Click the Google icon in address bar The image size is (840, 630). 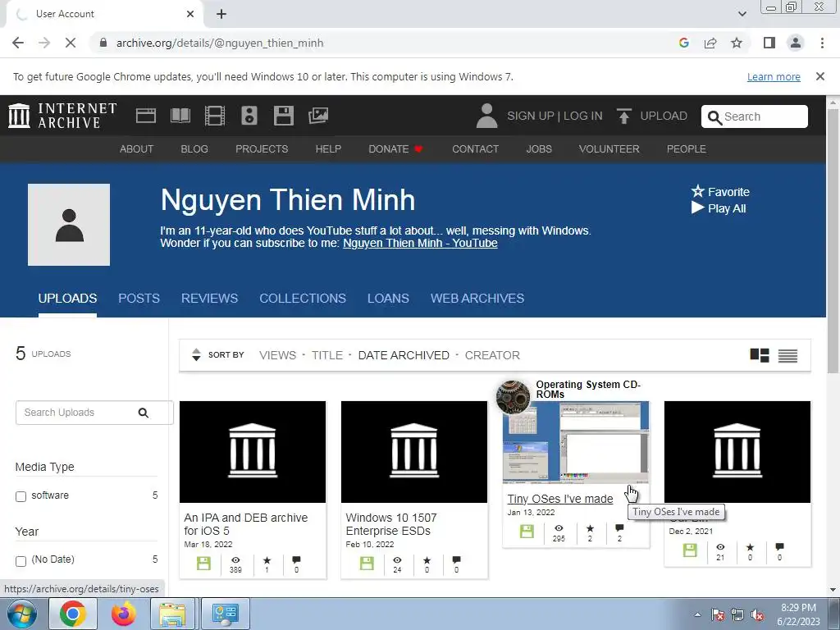(x=683, y=43)
